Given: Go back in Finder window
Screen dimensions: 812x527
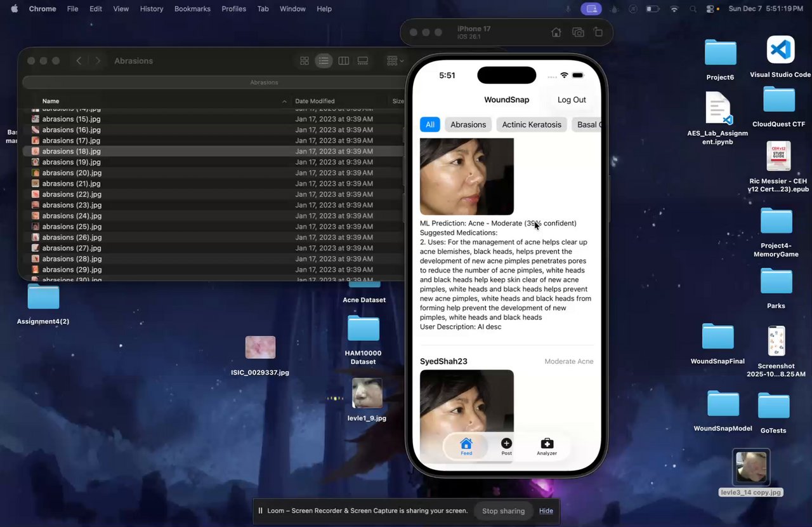Looking at the screenshot, I should (79, 61).
